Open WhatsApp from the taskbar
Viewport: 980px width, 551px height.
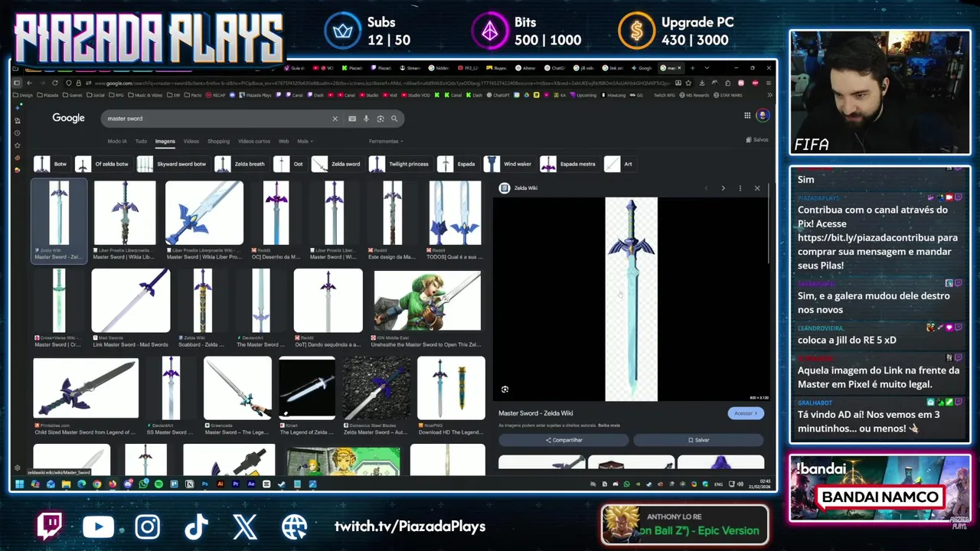coord(143,484)
